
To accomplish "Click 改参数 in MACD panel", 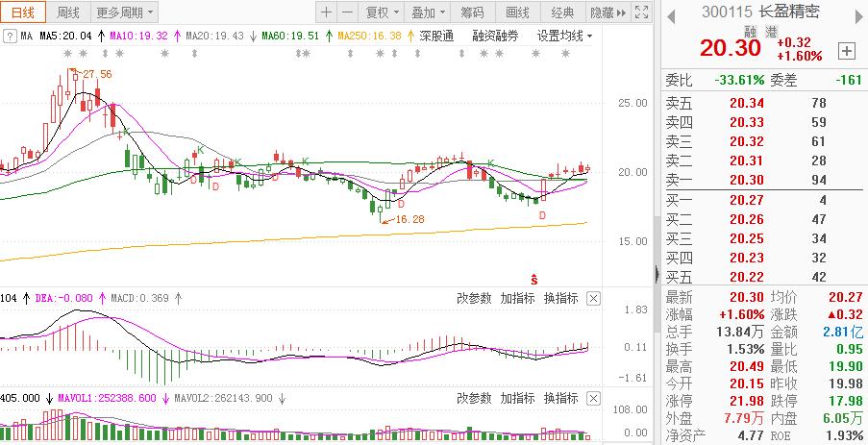I will tap(474, 299).
